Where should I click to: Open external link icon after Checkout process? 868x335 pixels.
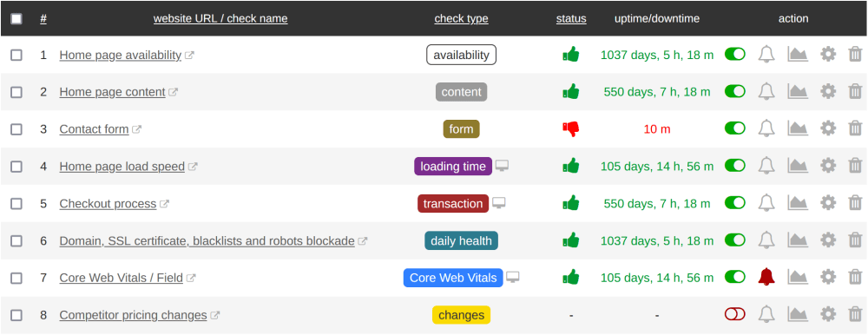[164, 203]
